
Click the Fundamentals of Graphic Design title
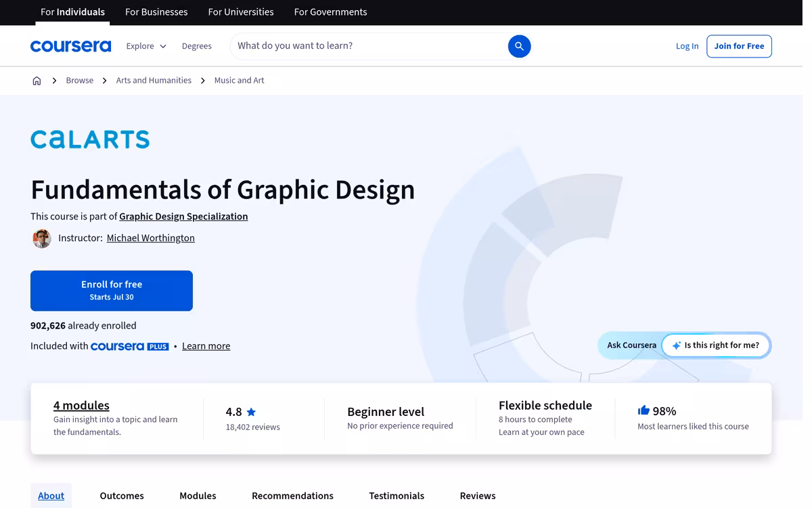(223, 190)
